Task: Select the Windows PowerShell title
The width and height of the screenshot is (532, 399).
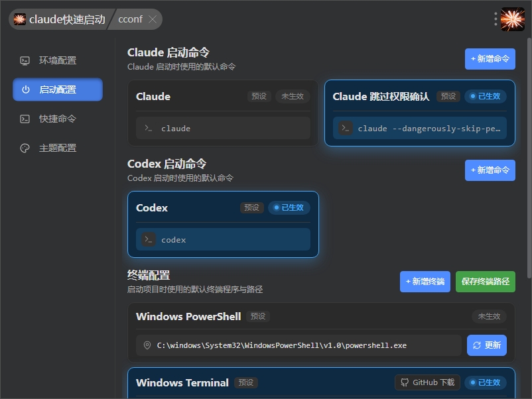Action: click(x=188, y=316)
